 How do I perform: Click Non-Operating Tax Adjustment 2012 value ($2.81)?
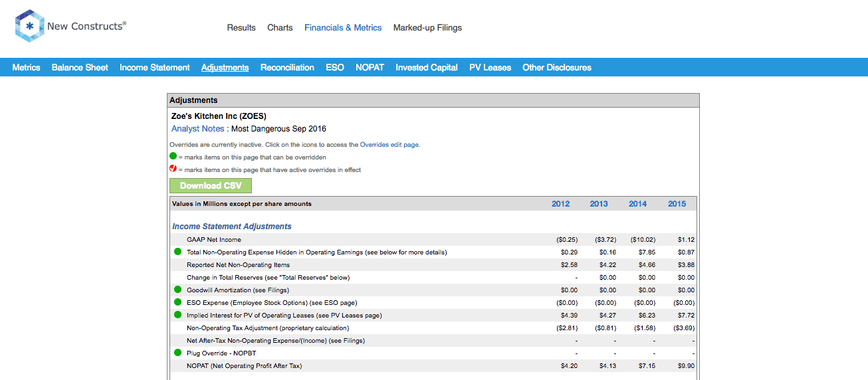click(x=567, y=328)
